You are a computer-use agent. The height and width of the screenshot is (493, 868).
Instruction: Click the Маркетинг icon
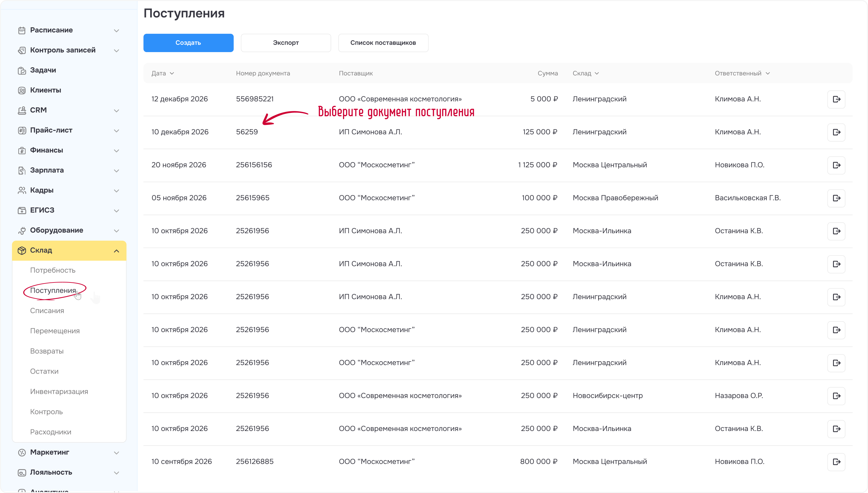(22, 452)
